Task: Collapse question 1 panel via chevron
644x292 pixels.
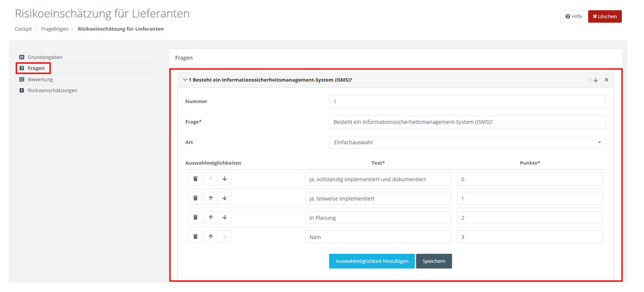Action: coord(185,80)
